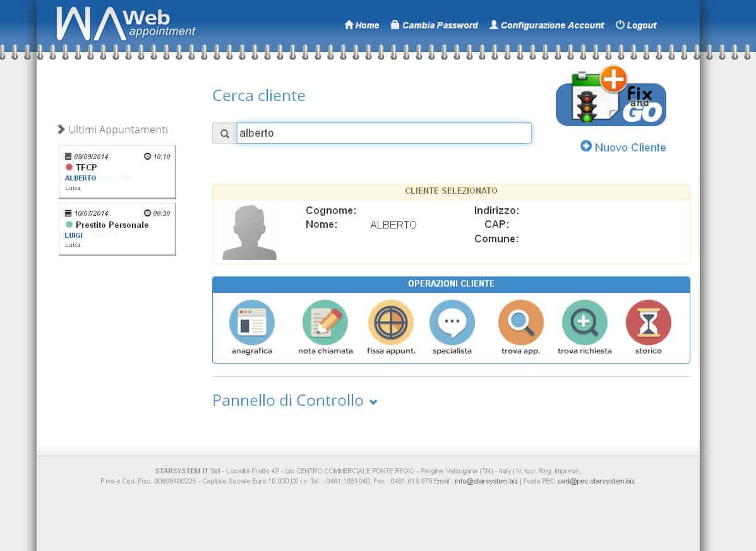Image resolution: width=756 pixels, height=551 pixels.
Task: Open the anagrafica client icon
Action: 251,323
